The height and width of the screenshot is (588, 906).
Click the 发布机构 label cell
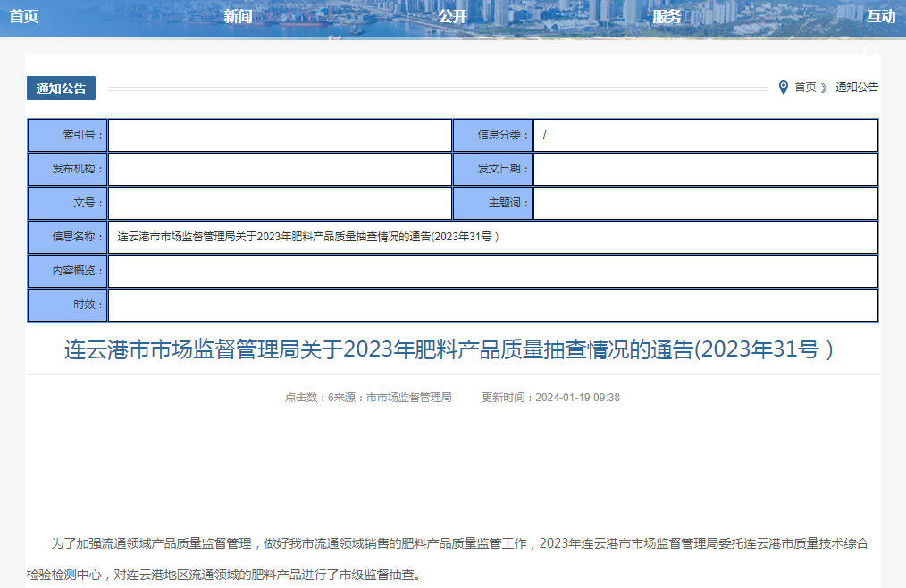click(68, 169)
